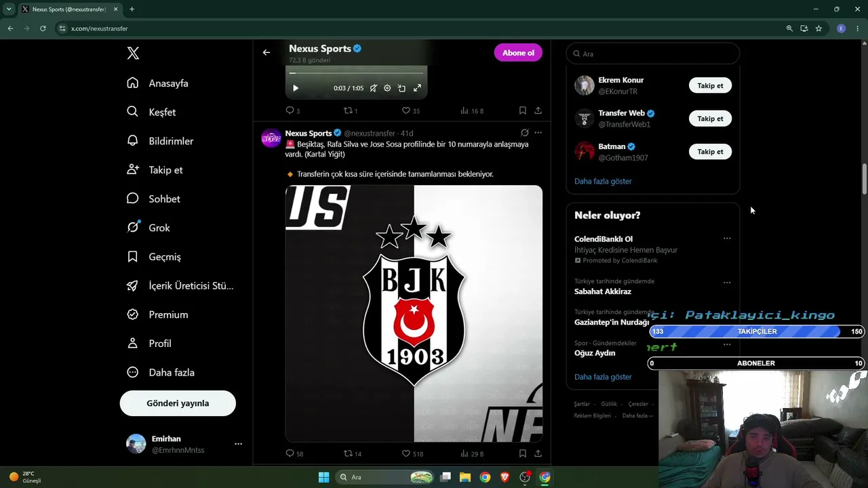This screenshot has height=488, width=868.
Task: Repost the Beşiktaş post with 14 reposts
Action: coord(353,453)
